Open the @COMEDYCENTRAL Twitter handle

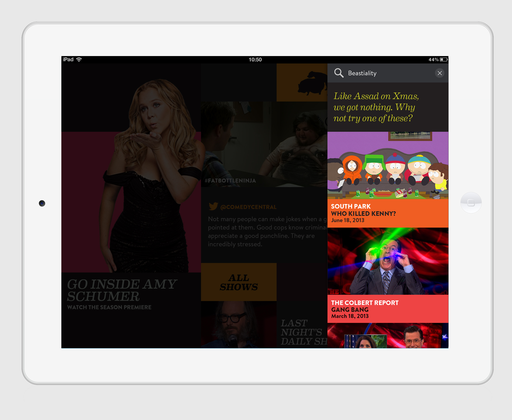(248, 207)
